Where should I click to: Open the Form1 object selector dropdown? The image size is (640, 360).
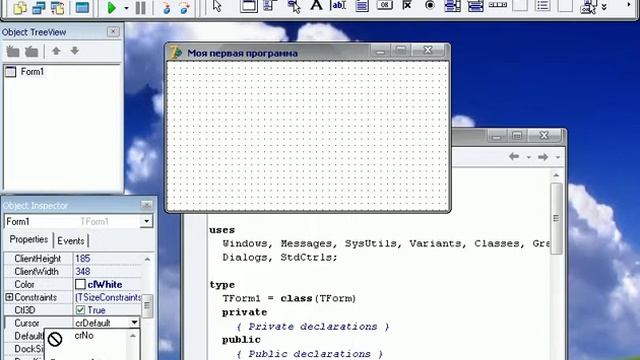click(x=147, y=221)
